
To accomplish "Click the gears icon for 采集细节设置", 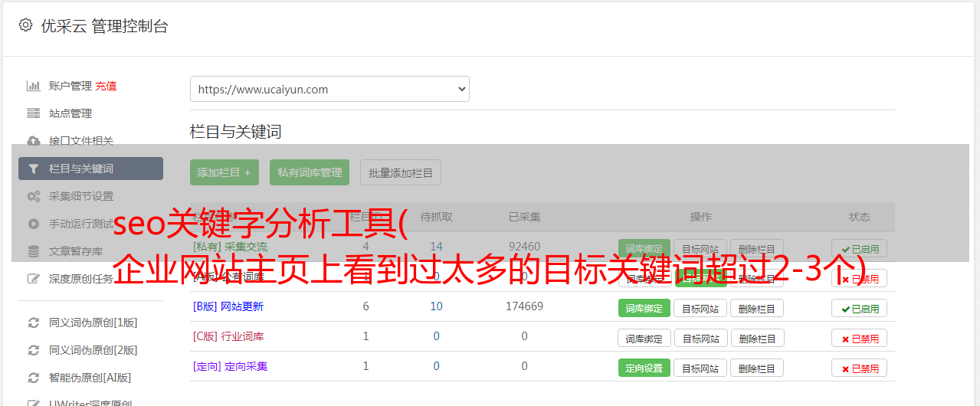I will [33, 196].
